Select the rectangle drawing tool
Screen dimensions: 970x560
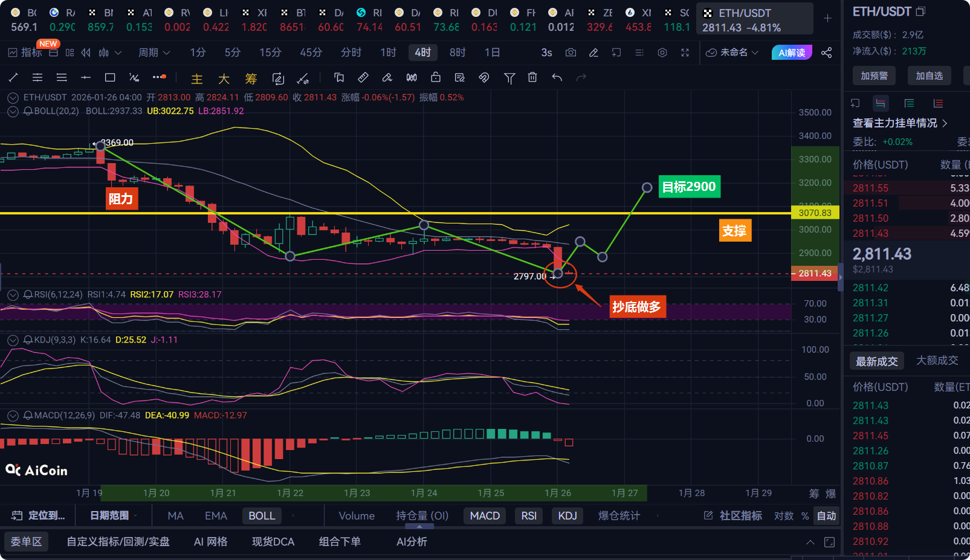point(110,77)
